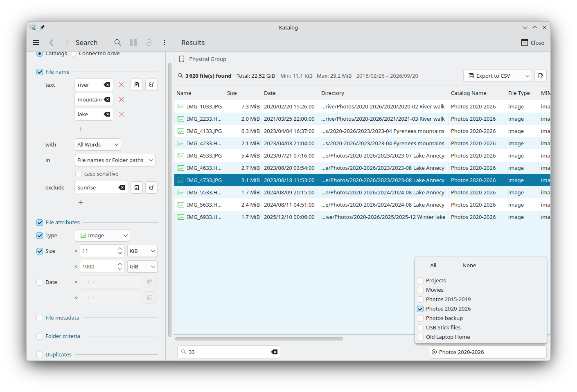Image resolution: width=577 pixels, height=392 pixels.
Task: Open the KiB size unit dropdown
Action: tap(142, 251)
